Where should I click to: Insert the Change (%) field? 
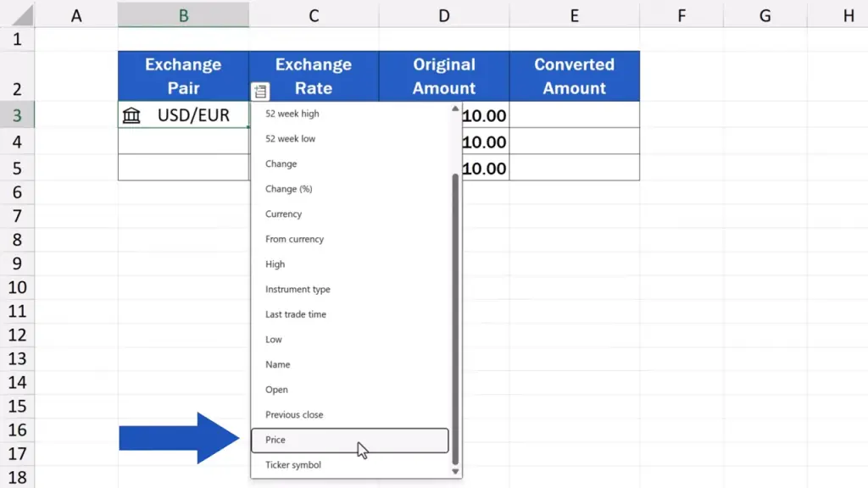pyautogui.click(x=289, y=189)
